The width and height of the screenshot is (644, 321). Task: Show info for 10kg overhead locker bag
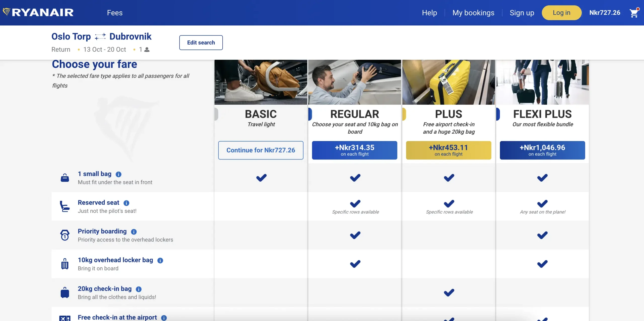pos(160,260)
